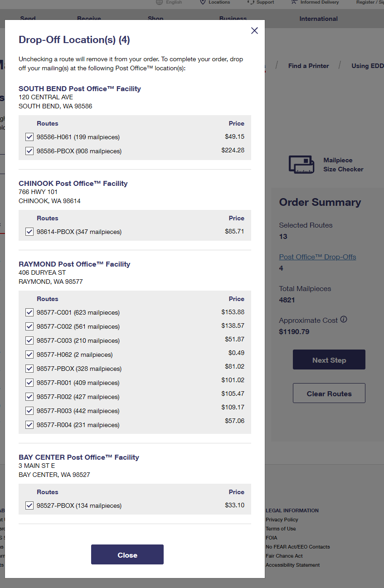Image resolution: width=384 pixels, height=588 pixels.
Task: Open the Post Office Drop-Offs link
Action: click(317, 257)
